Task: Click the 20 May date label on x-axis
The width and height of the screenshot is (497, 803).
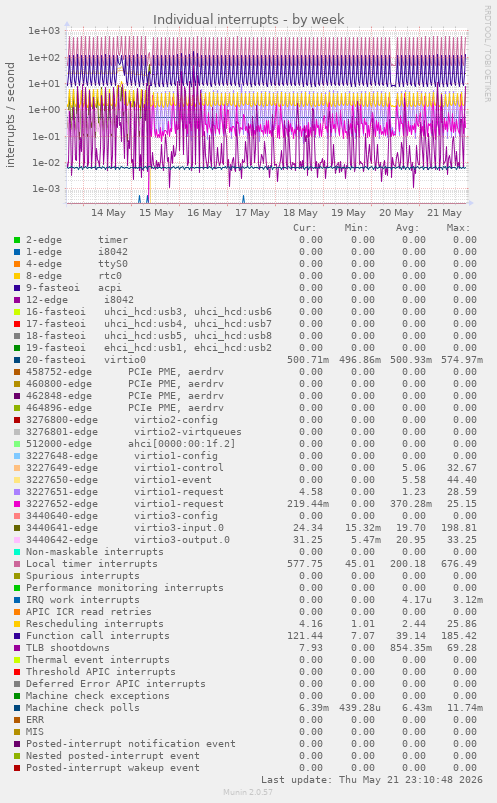Action: (x=396, y=213)
